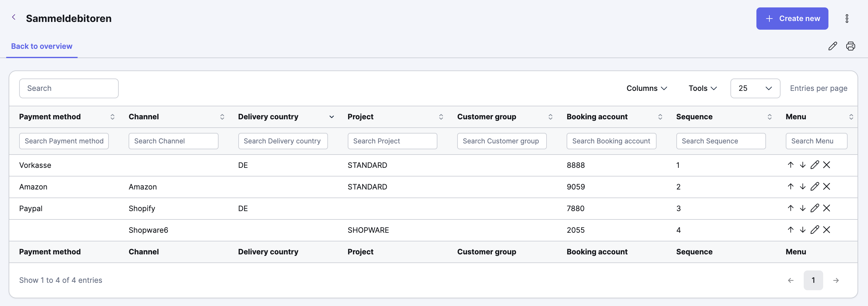Focus the Search Channel filter

[173, 141]
